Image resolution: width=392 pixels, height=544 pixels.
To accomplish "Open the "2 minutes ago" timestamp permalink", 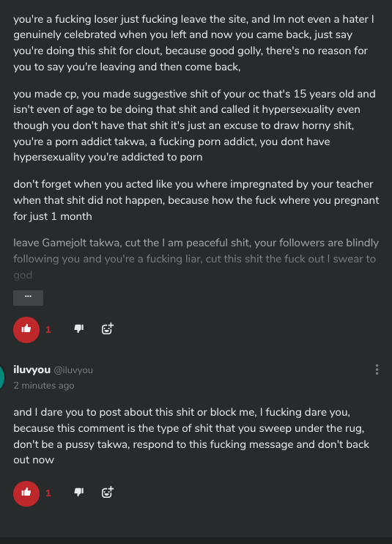I will [44, 386].
